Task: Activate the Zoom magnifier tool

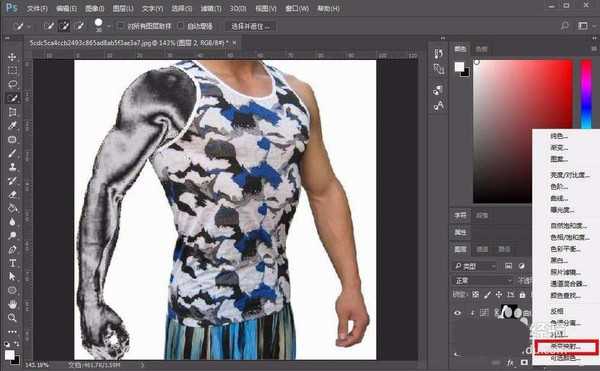Action: (12, 317)
